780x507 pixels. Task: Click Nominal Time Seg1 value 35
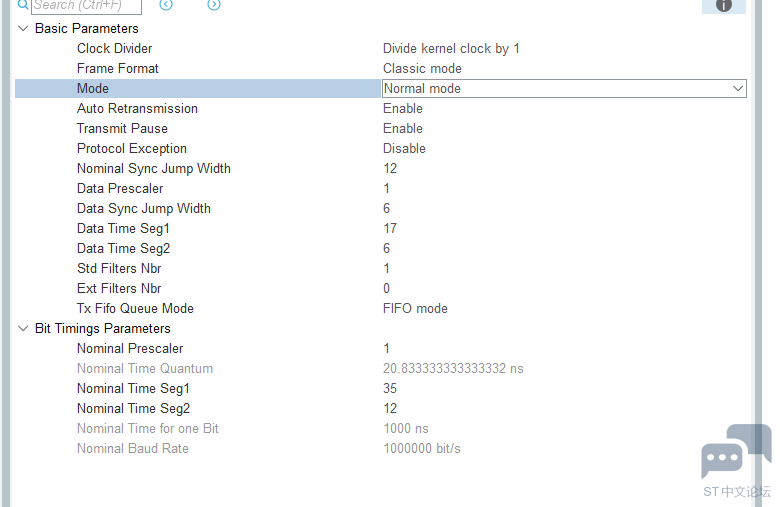[390, 388]
